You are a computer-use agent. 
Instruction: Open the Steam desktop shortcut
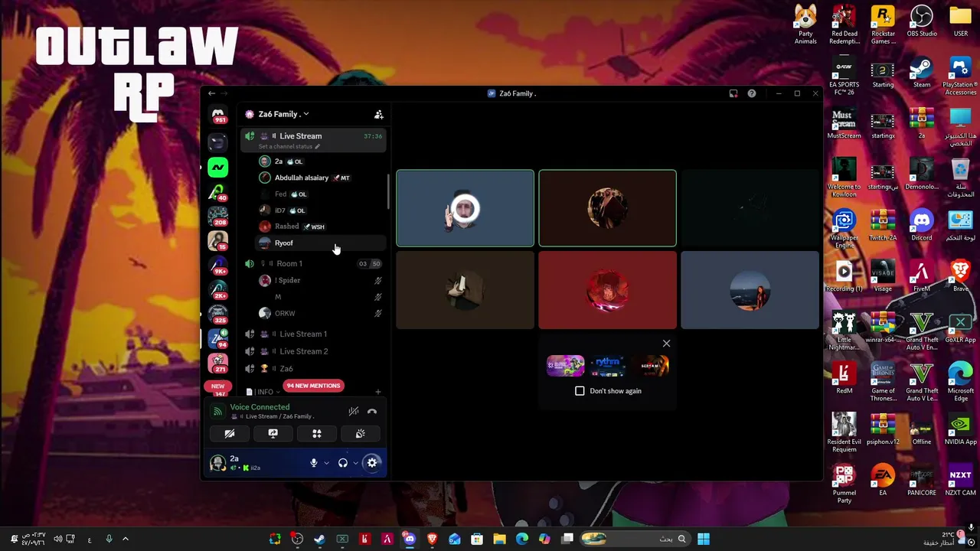922,73
